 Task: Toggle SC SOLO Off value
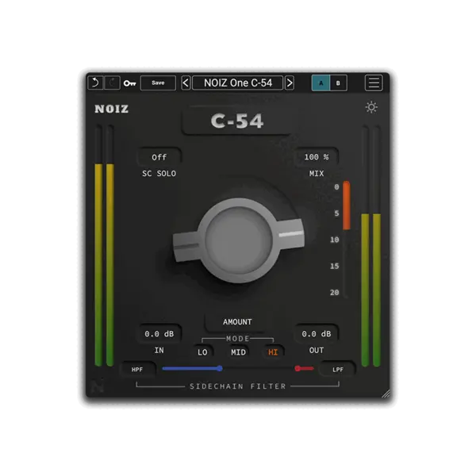click(x=159, y=157)
